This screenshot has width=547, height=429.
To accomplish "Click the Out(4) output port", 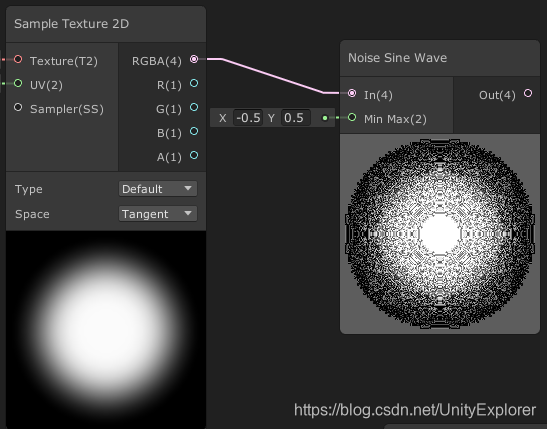I will (x=528, y=93).
